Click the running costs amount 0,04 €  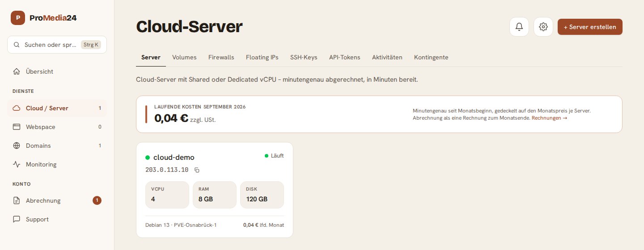click(x=171, y=118)
